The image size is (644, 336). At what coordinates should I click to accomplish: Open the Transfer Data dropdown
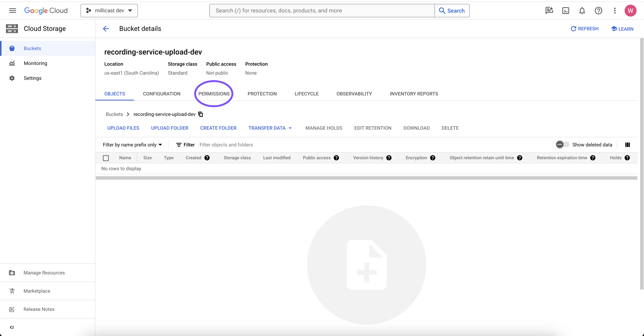click(270, 128)
